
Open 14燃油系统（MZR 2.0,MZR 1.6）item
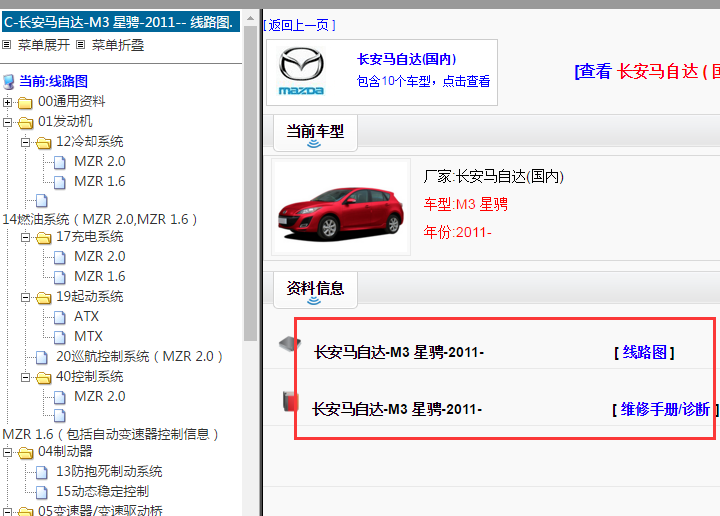coord(100,219)
